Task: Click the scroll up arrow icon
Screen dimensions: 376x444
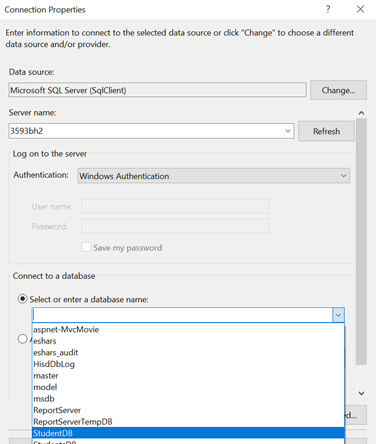Action: coord(361,113)
